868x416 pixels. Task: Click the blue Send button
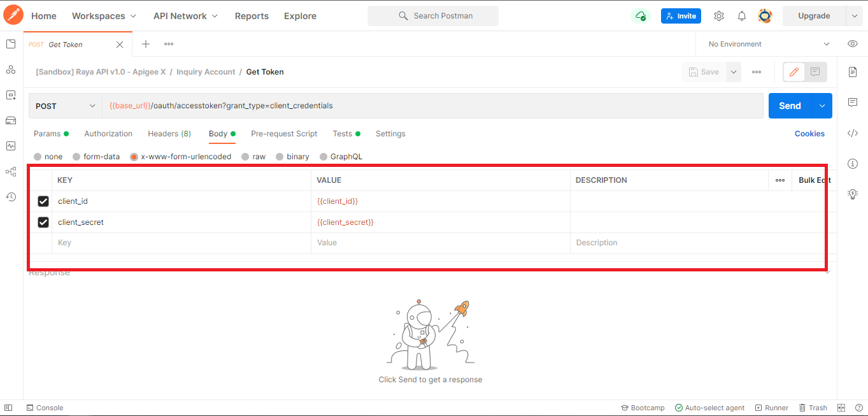[x=790, y=106]
